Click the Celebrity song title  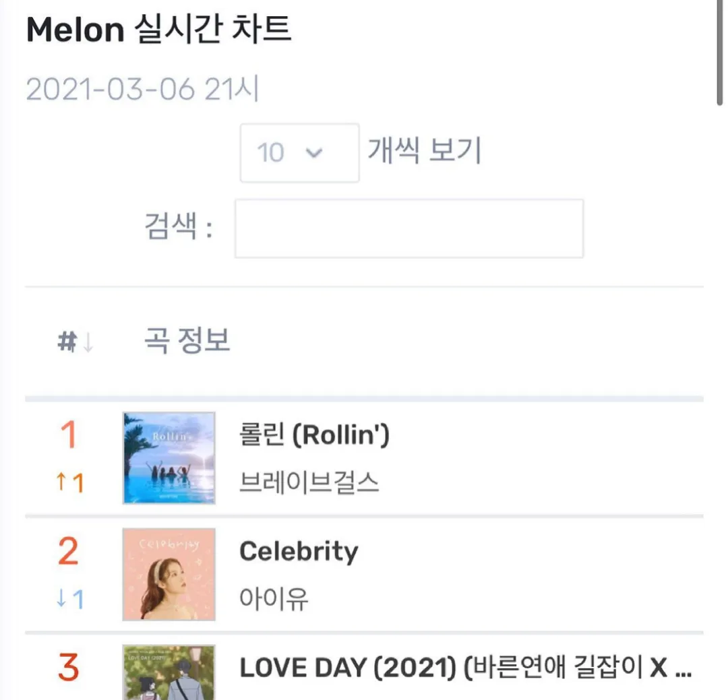tap(299, 552)
